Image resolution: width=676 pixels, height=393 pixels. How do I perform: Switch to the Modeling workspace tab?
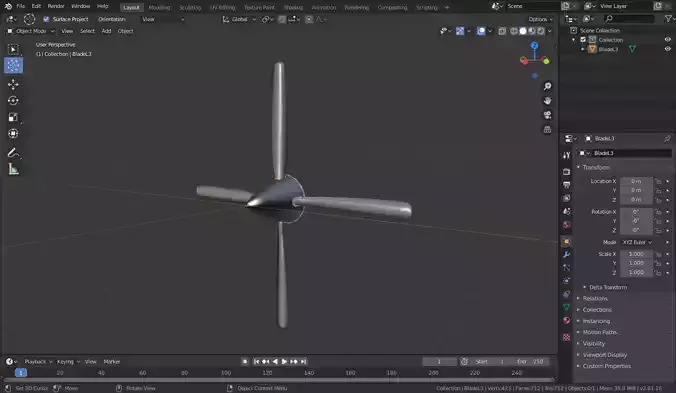[159, 7]
